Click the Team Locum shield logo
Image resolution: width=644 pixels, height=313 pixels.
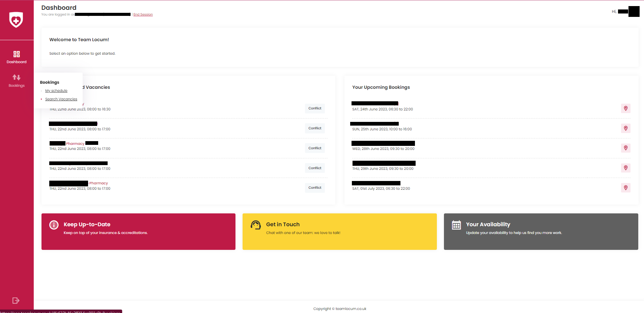(x=17, y=20)
